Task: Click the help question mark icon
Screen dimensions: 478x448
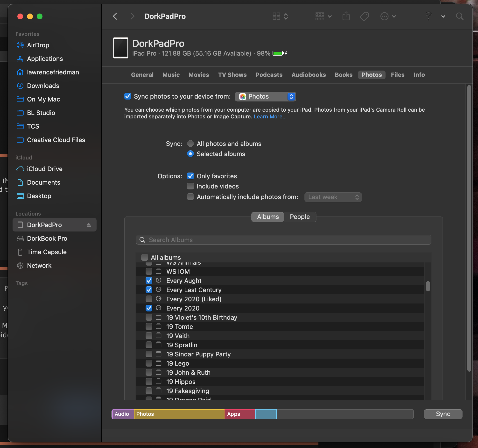Action: click(428, 16)
